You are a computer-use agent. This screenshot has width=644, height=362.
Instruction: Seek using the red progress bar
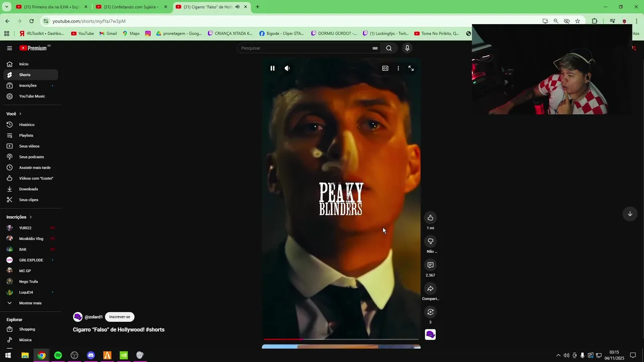click(x=341, y=339)
